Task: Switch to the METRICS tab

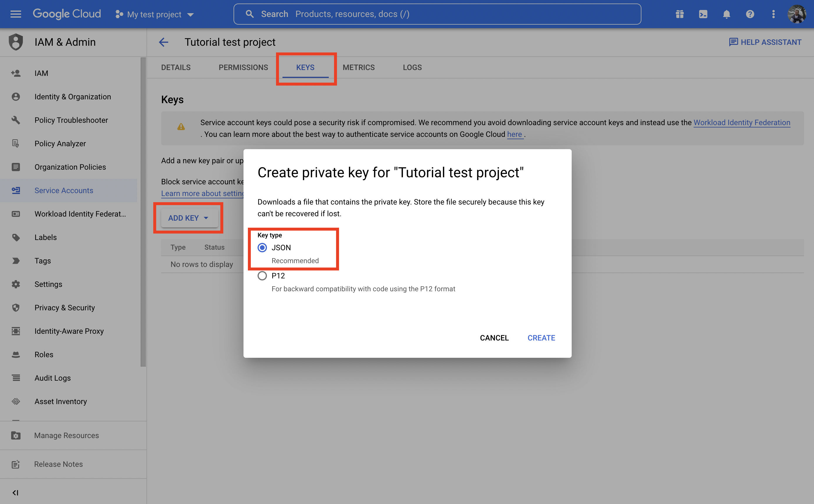Action: tap(358, 67)
